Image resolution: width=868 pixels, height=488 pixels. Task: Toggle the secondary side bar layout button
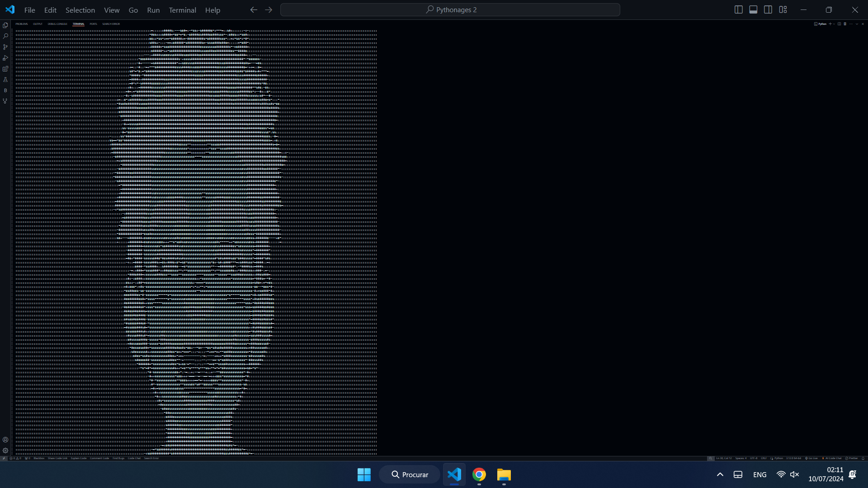point(768,9)
